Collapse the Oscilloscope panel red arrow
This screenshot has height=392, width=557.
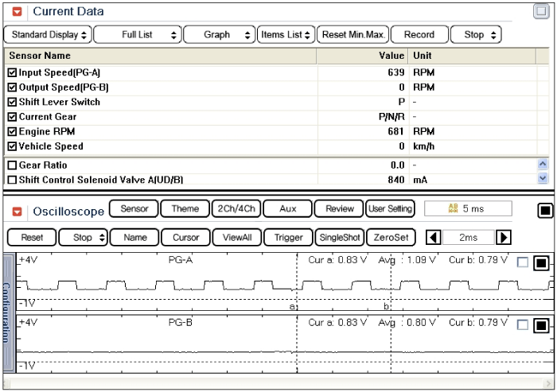point(17,212)
